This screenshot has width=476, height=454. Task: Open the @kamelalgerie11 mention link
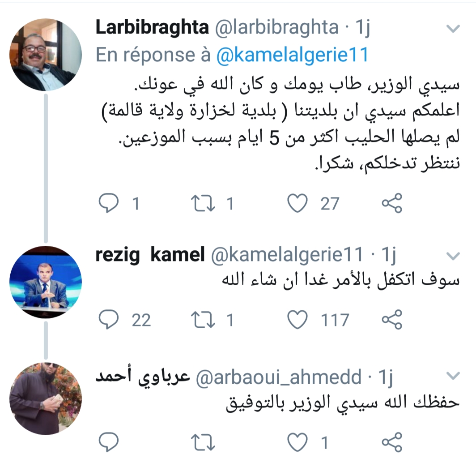pos(292,55)
